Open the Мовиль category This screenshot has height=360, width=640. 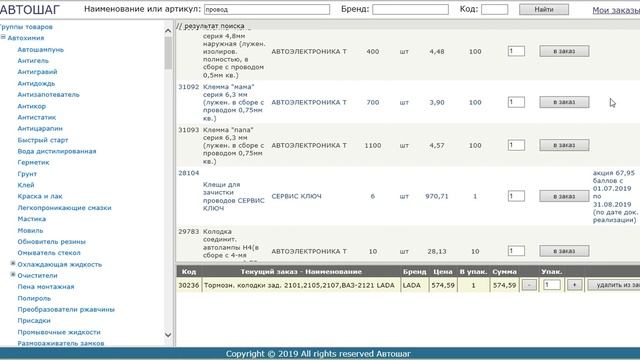pyautogui.click(x=30, y=231)
